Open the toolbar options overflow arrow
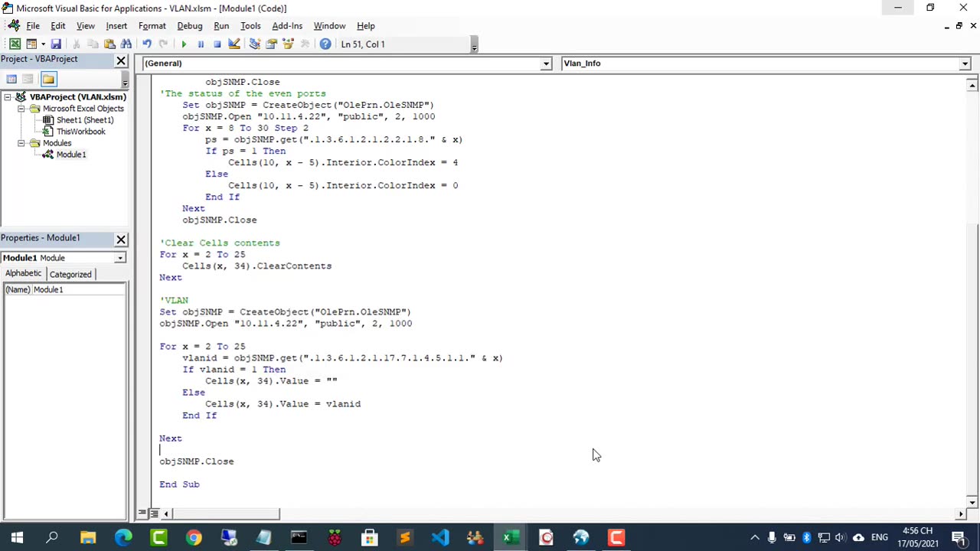 474,46
